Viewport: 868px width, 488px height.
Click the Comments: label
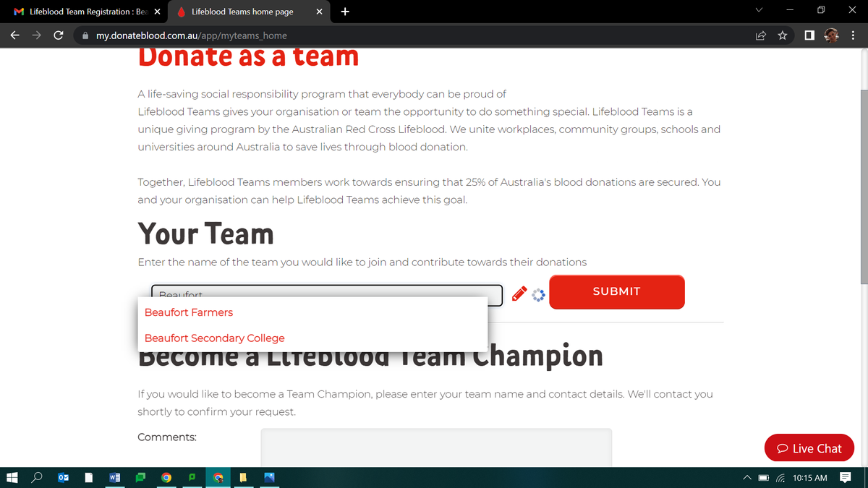167,437
